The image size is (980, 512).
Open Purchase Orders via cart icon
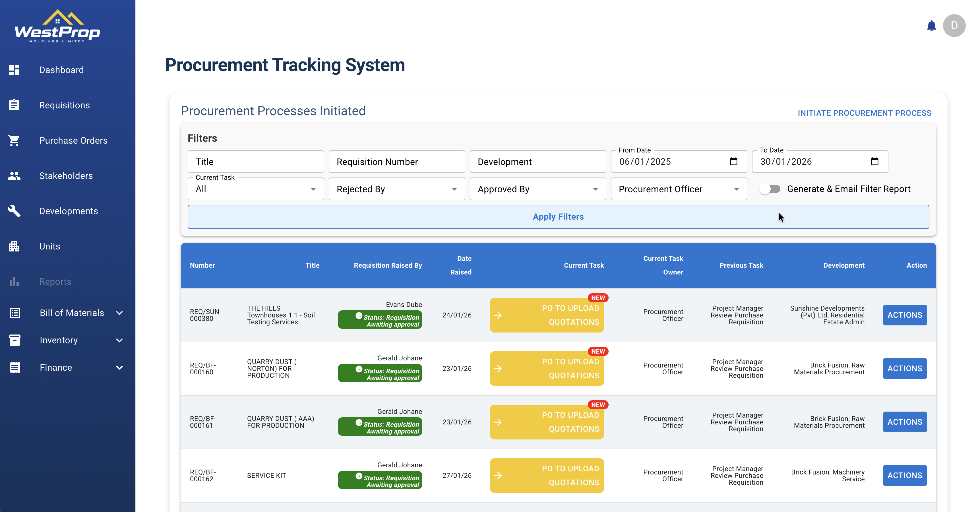[14, 140]
